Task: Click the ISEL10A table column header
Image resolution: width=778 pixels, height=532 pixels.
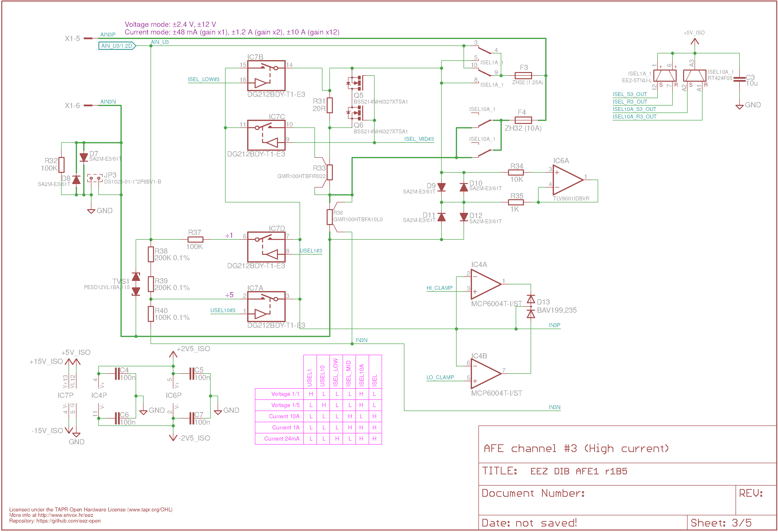Action: (361, 375)
